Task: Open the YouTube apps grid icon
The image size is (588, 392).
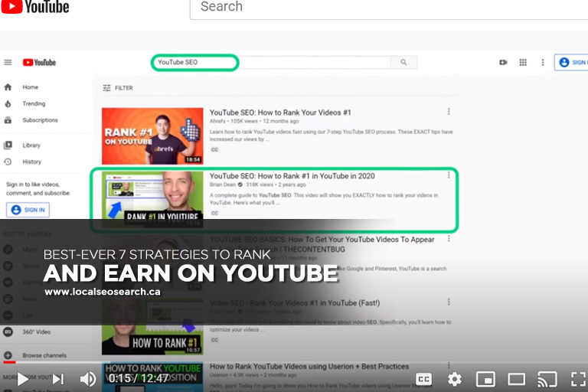Action: tap(523, 62)
